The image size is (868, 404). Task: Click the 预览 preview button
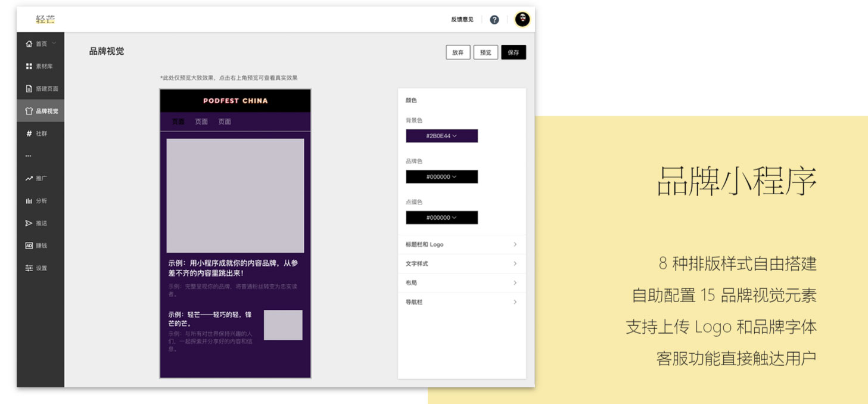pos(486,52)
